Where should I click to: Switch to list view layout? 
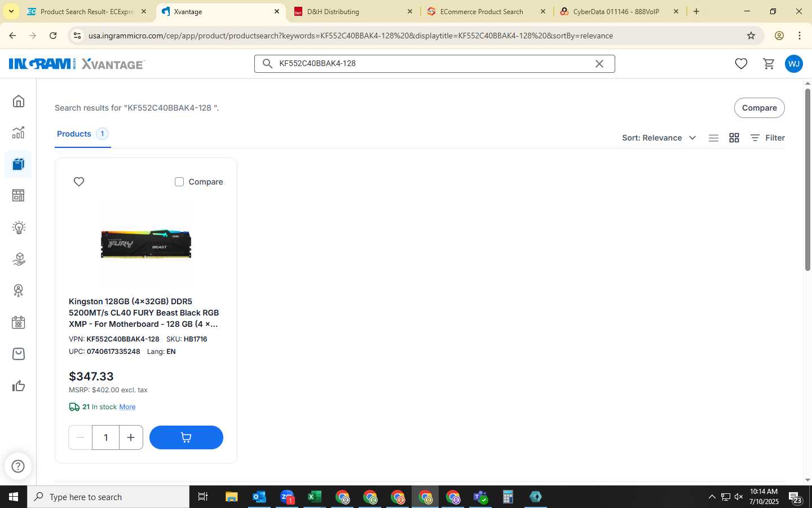(x=713, y=138)
